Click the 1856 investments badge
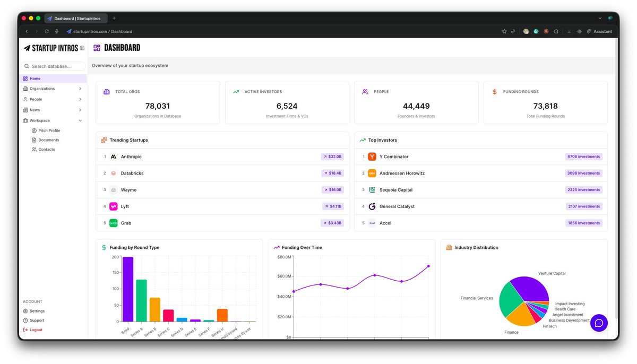 584,223
